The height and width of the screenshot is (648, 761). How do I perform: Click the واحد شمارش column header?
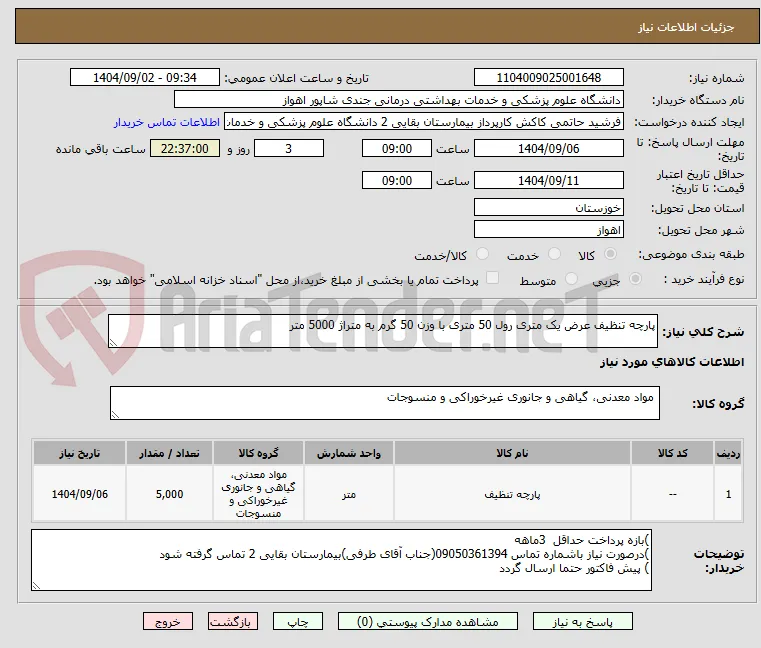[349, 453]
